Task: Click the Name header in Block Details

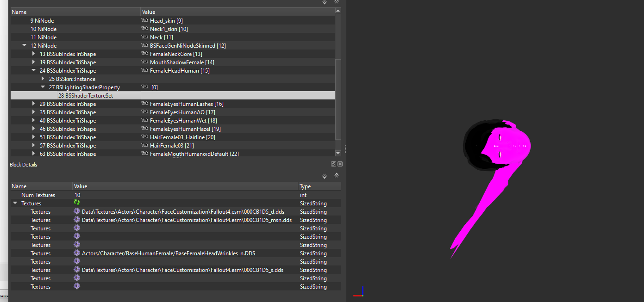Action: [41, 186]
